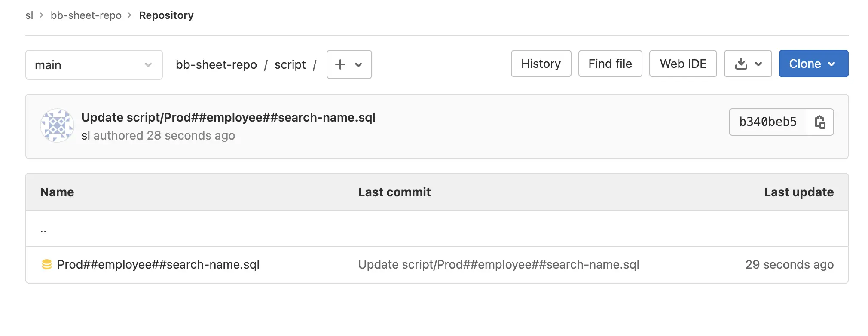Viewport: 868px width, 336px height.
Task: Select script folder in path
Action: click(290, 65)
